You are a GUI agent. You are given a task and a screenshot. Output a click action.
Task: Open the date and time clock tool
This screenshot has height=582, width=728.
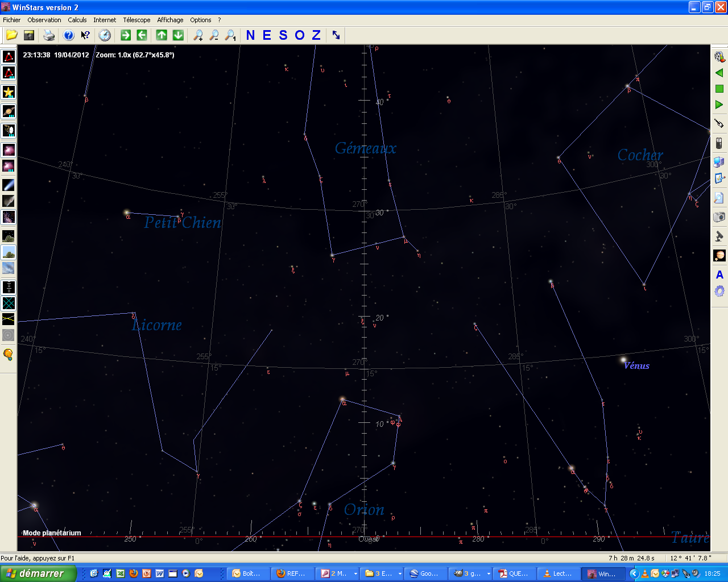(x=105, y=35)
